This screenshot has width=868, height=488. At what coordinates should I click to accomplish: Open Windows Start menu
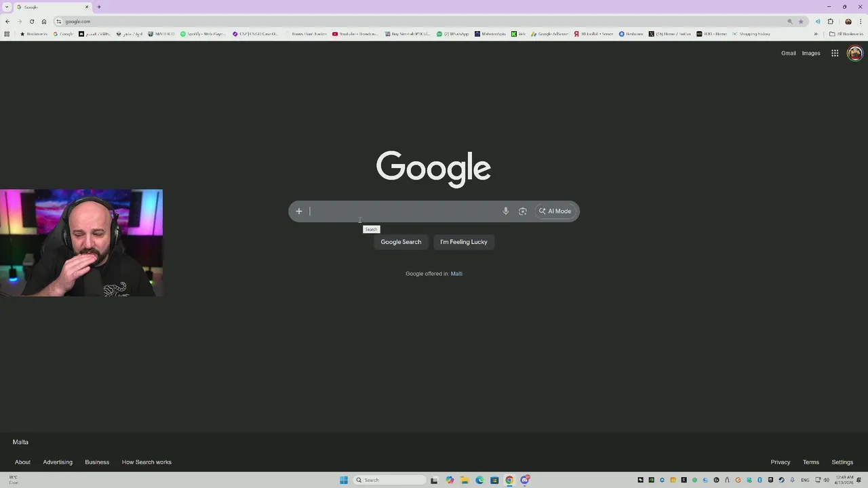[x=344, y=480]
